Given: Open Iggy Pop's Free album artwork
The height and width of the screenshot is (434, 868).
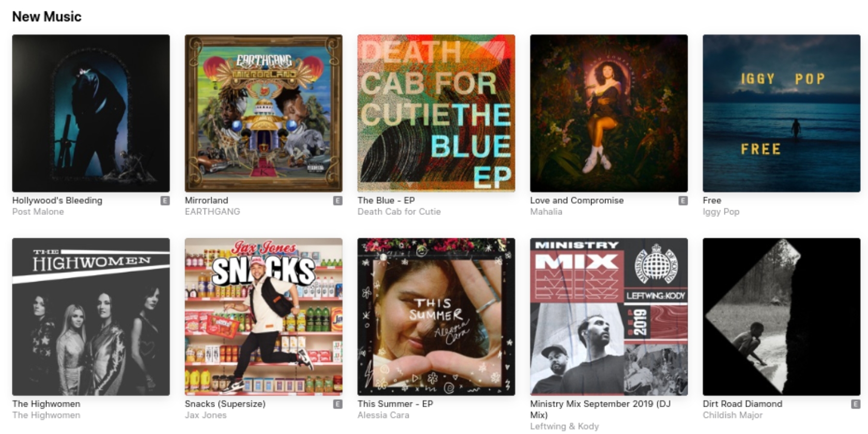Looking at the screenshot, I should coord(781,113).
